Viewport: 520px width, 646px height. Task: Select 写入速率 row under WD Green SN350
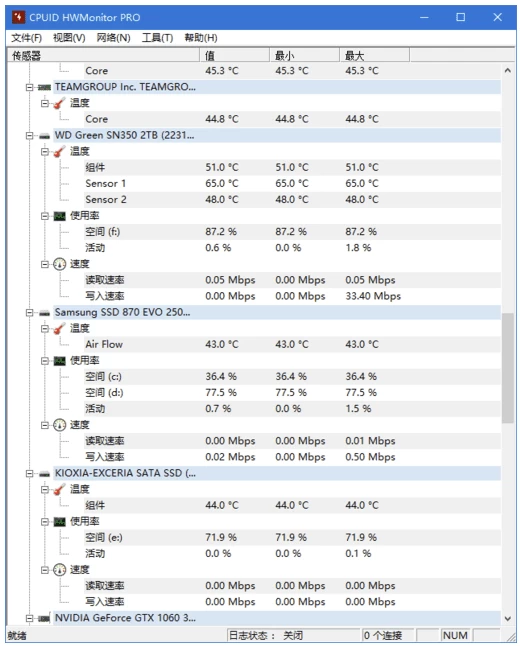[292, 296]
